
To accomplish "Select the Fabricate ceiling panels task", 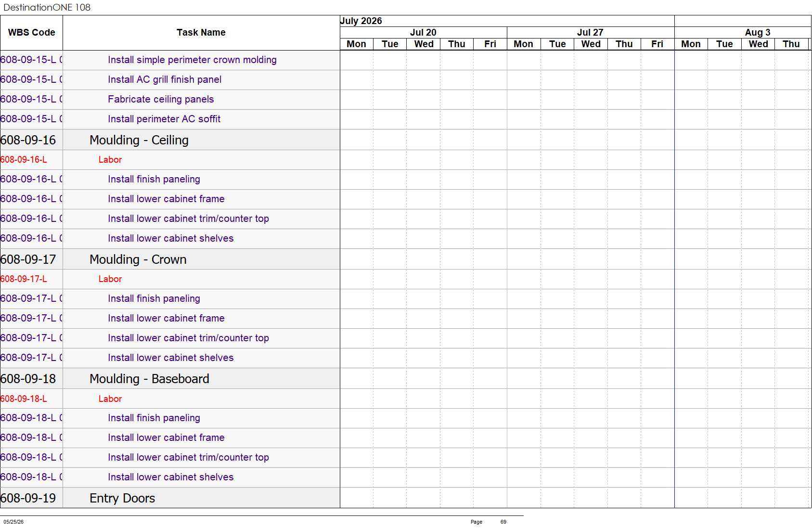I will 161,100.
